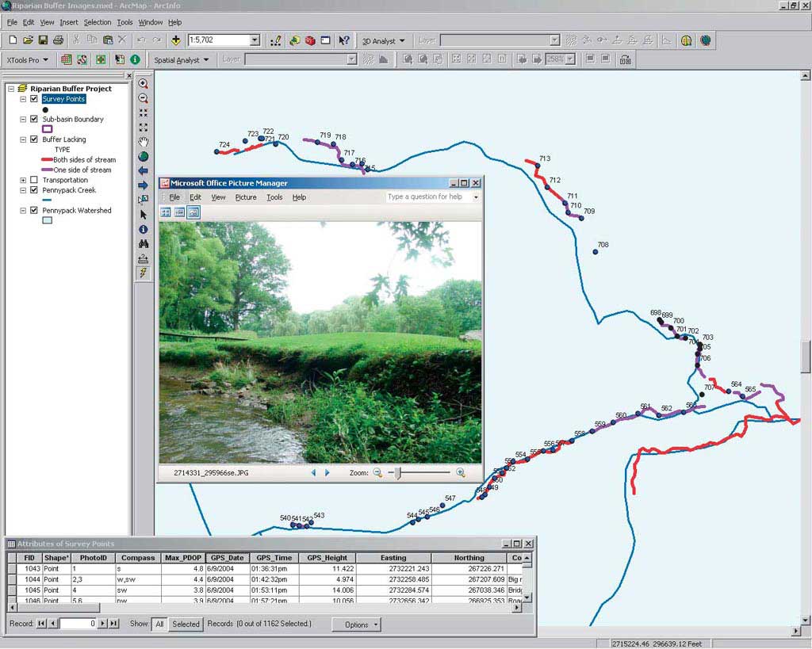Go to first record button
The width and height of the screenshot is (812, 649).
click(x=41, y=624)
